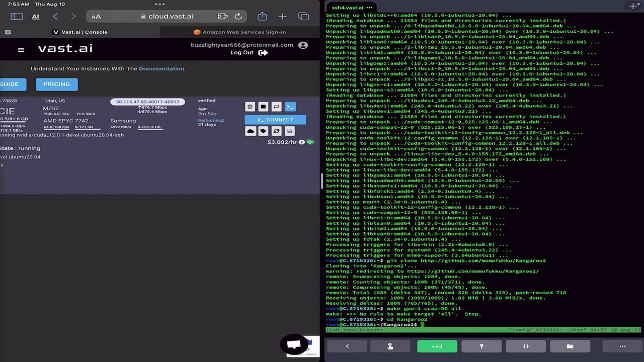Screen dimensions: 644x362
Task: Toggle the auto keyboard button
Action: pos(437,346)
